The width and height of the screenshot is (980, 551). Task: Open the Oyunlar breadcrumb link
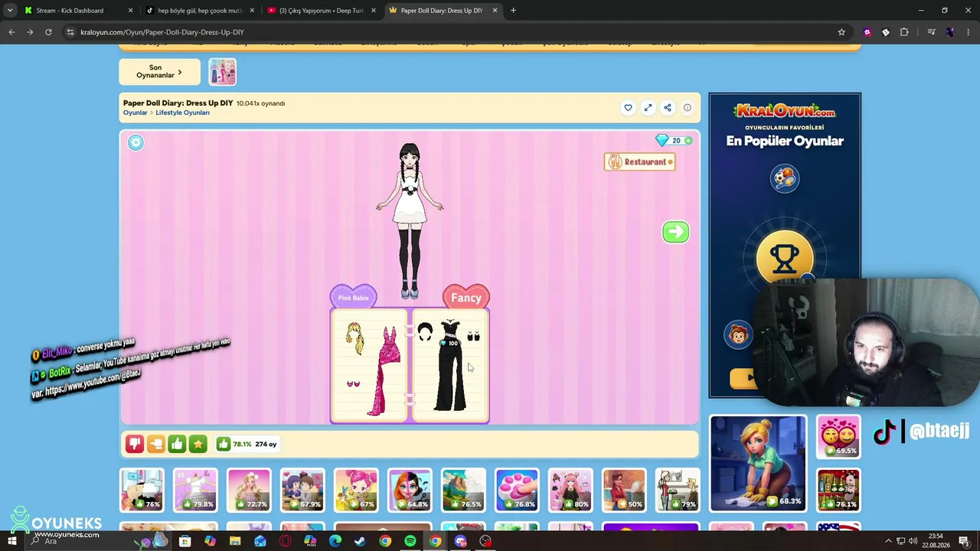click(x=135, y=113)
